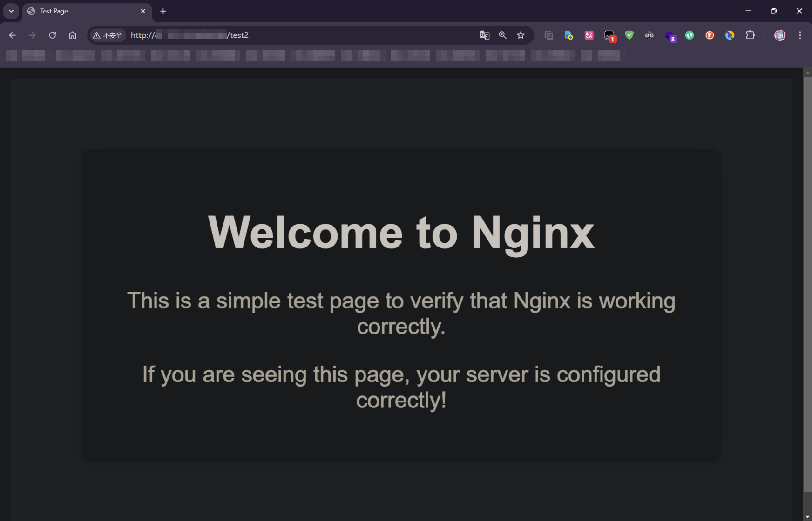Open the AdGuard green shield extension
812x521 pixels.
[x=629, y=35]
